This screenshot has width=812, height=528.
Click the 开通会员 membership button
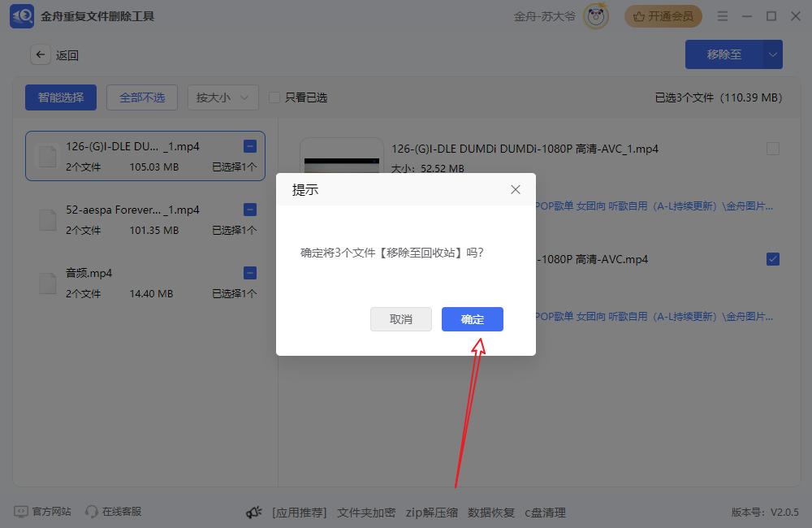663,16
